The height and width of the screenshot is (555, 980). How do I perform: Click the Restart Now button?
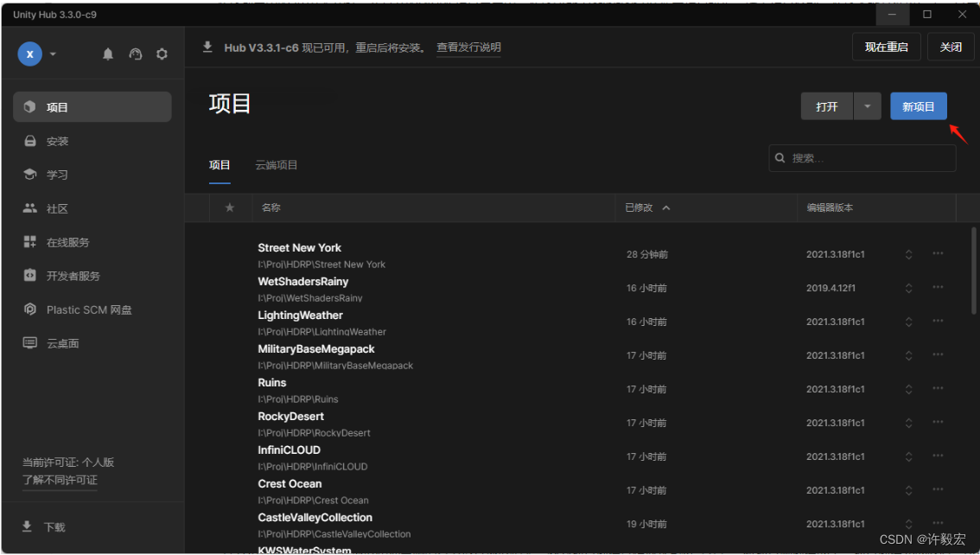click(887, 47)
